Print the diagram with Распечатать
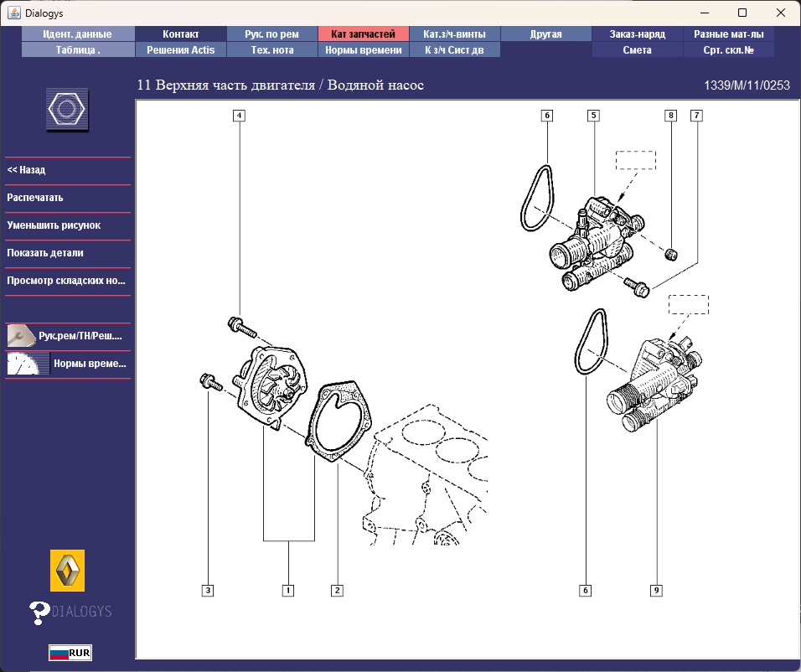Screen dimensions: 801x672 tap(35, 198)
